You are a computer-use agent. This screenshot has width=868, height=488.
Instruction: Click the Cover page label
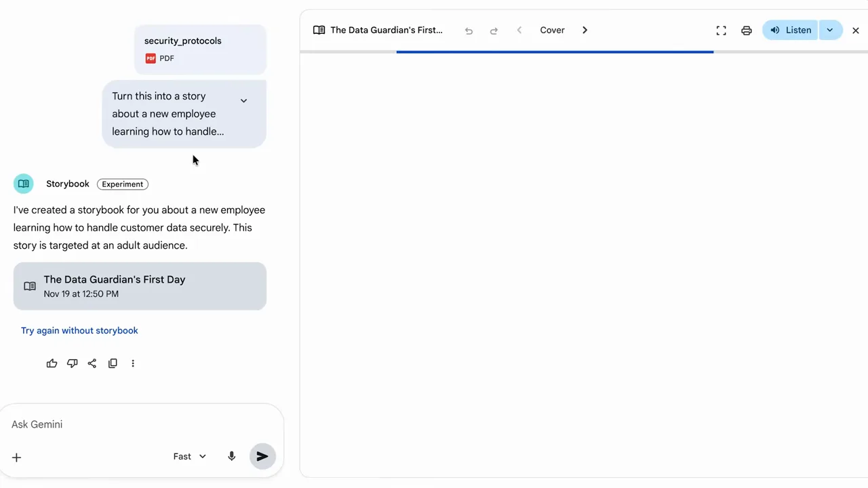coord(552,30)
